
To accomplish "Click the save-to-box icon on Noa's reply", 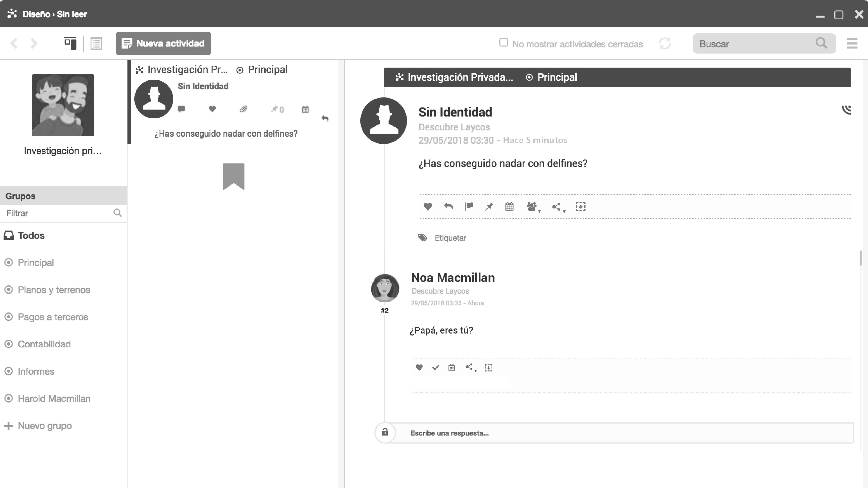I will (x=489, y=367).
